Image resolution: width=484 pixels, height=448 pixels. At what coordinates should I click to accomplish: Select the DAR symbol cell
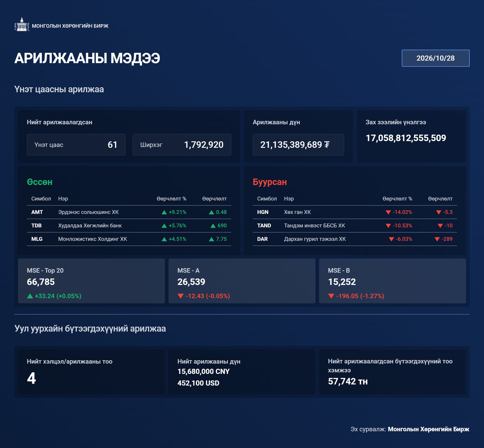click(262, 239)
